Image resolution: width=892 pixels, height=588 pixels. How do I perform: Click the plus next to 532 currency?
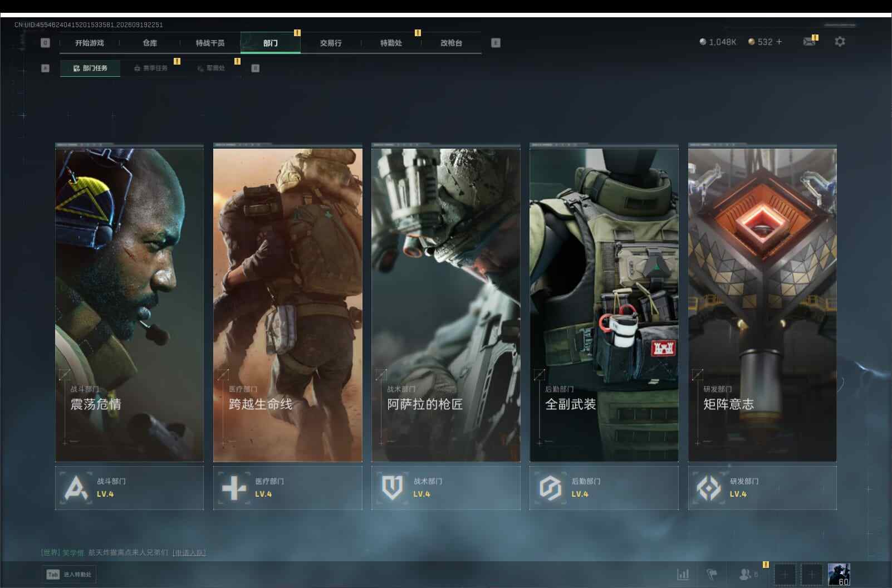779,42
